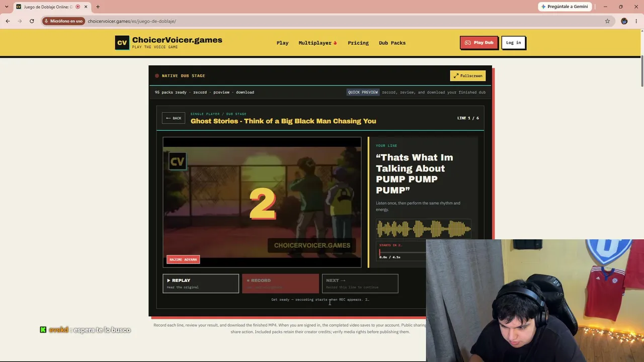
Task: Click the Next line button
Action: 360,283
